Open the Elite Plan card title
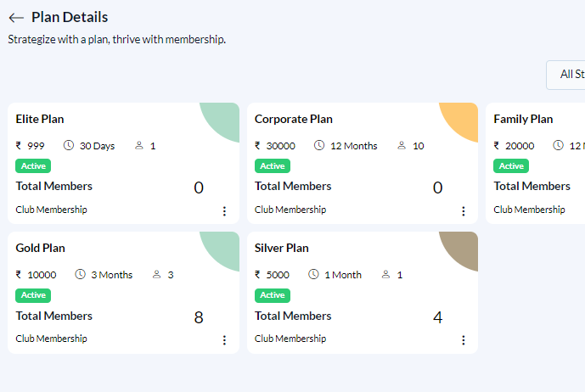Viewport: 585px width, 392px height. [40, 119]
